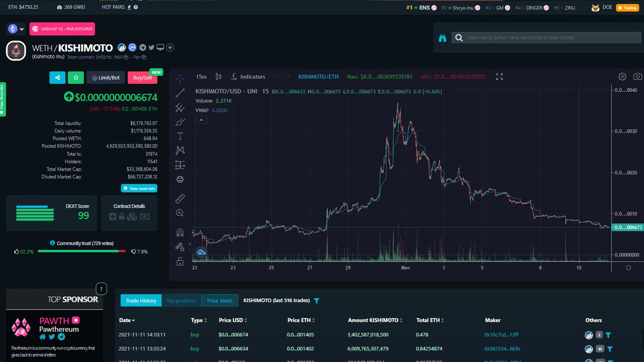
Task: Select the long position prediction tool
Action: tap(180, 165)
